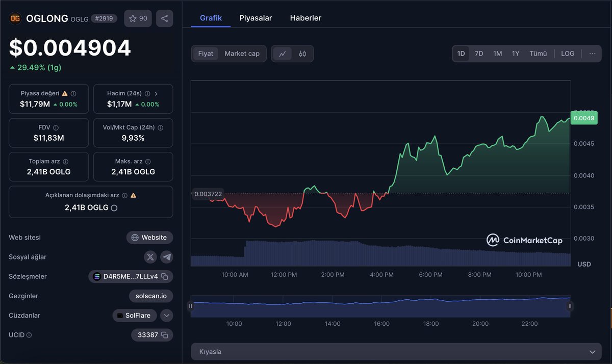Screen dimensions: 612x364
Task: Click the 9,93% Vol/Mkt Cap value
Action: (133, 138)
